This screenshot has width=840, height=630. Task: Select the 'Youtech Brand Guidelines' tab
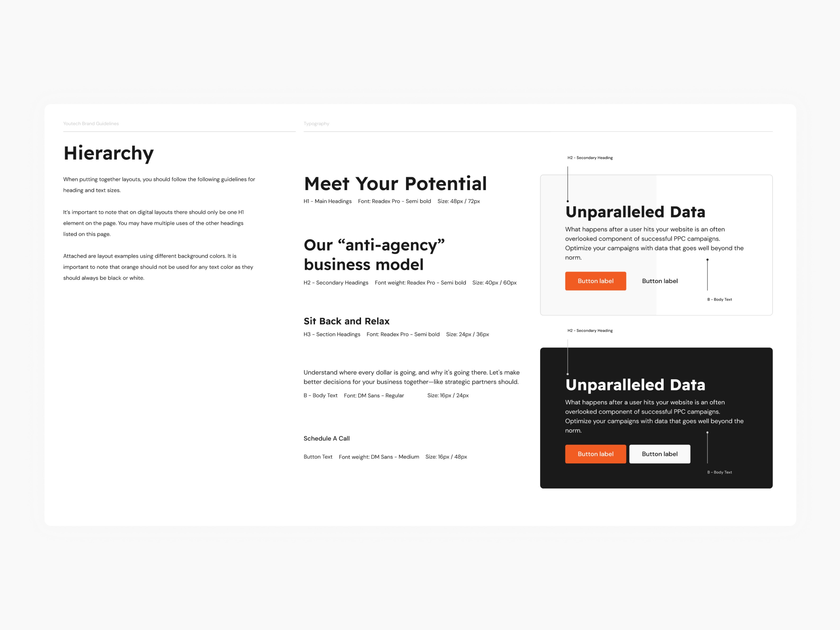point(90,123)
